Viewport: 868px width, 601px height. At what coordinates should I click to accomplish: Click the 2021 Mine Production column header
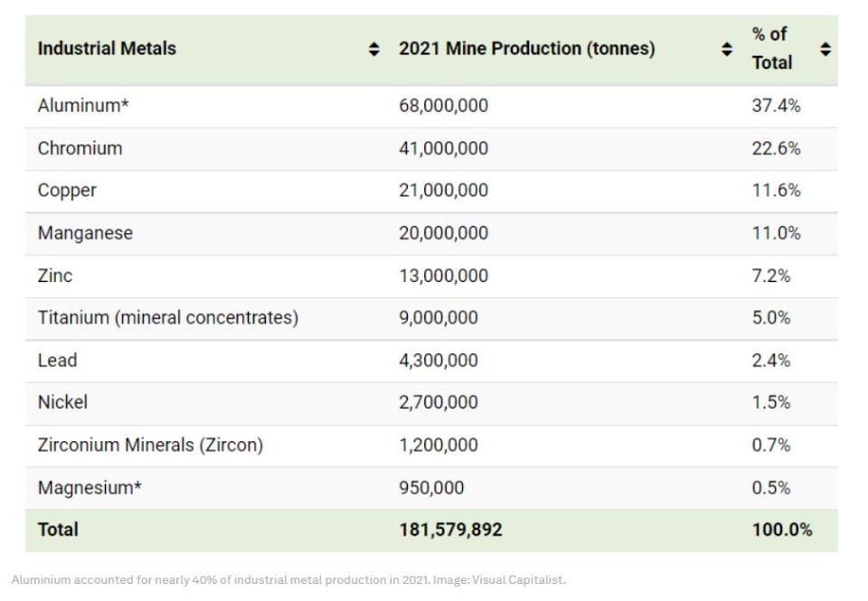(x=526, y=49)
